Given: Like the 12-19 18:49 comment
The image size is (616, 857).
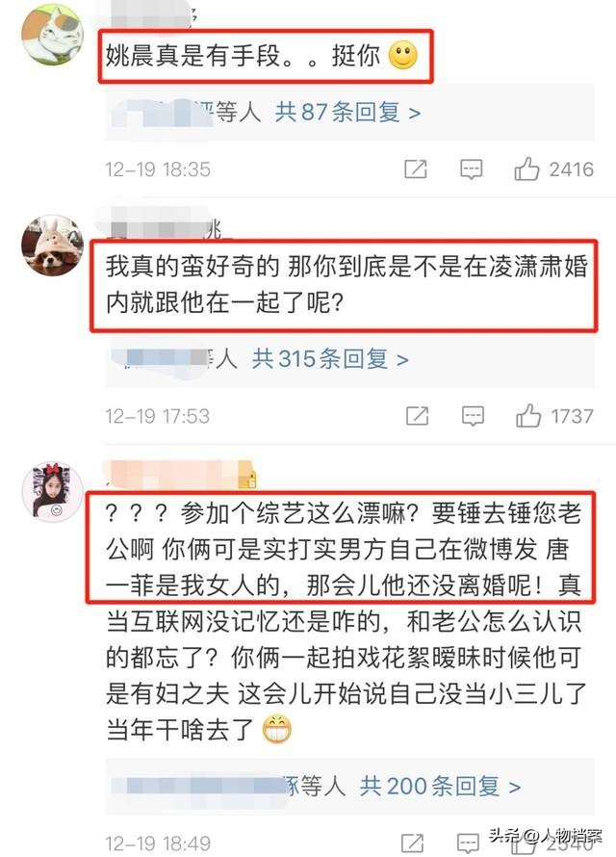Looking at the screenshot, I should click(x=552, y=844).
